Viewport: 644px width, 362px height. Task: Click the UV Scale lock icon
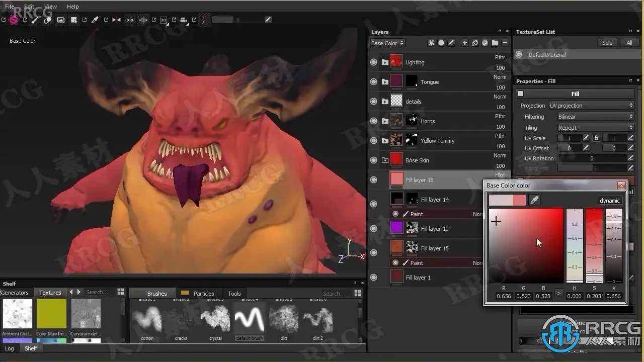596,138
